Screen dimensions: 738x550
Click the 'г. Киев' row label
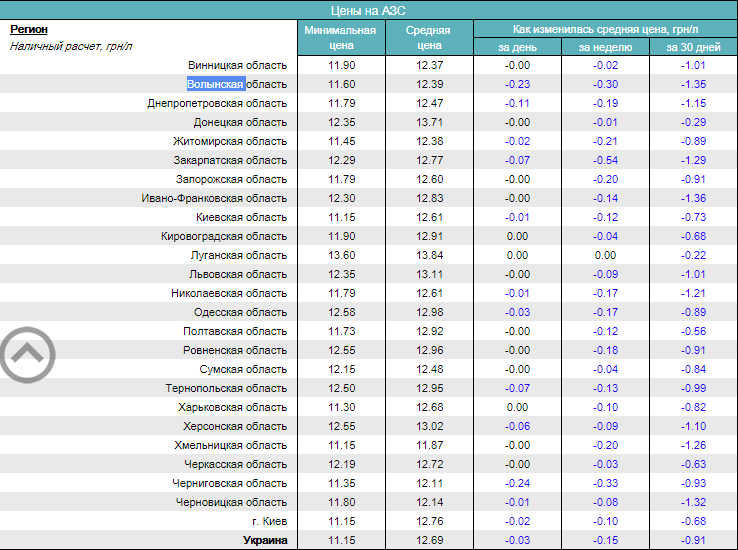[269, 521]
